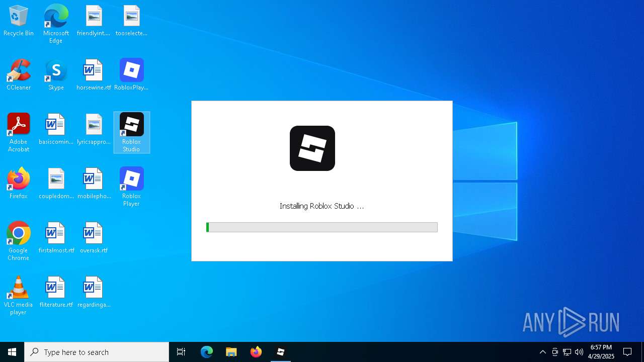This screenshot has height=362, width=644.
Task: Select the tooselecte image file icon
Action: [x=131, y=21]
